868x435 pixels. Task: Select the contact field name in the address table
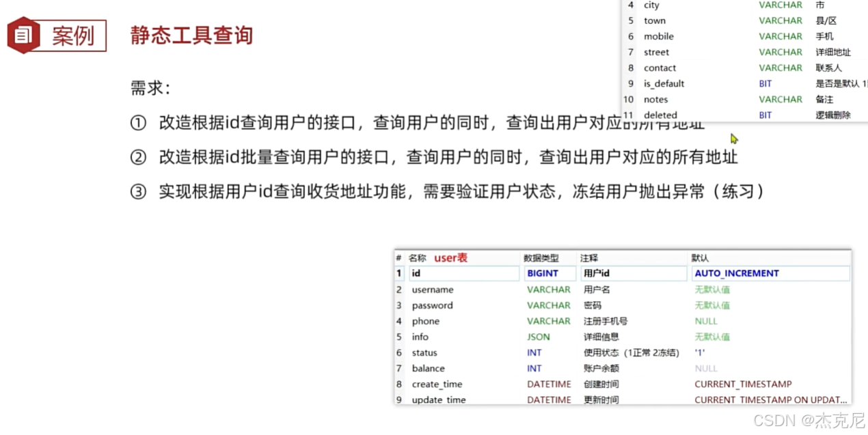click(660, 68)
